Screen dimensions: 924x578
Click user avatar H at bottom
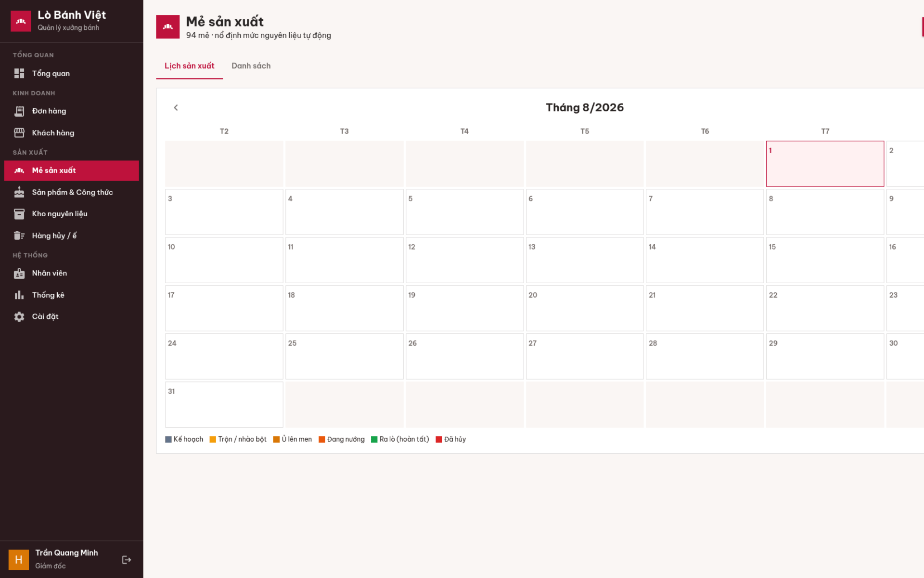click(19, 560)
